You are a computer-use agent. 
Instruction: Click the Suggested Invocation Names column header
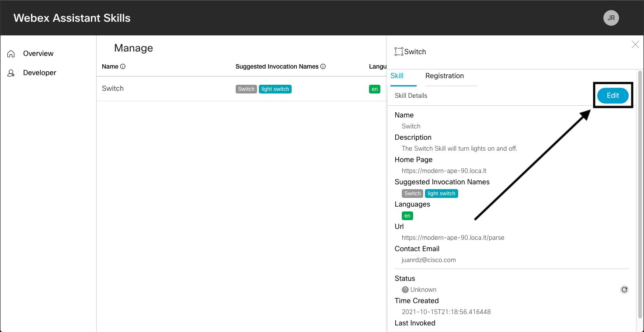click(x=277, y=66)
